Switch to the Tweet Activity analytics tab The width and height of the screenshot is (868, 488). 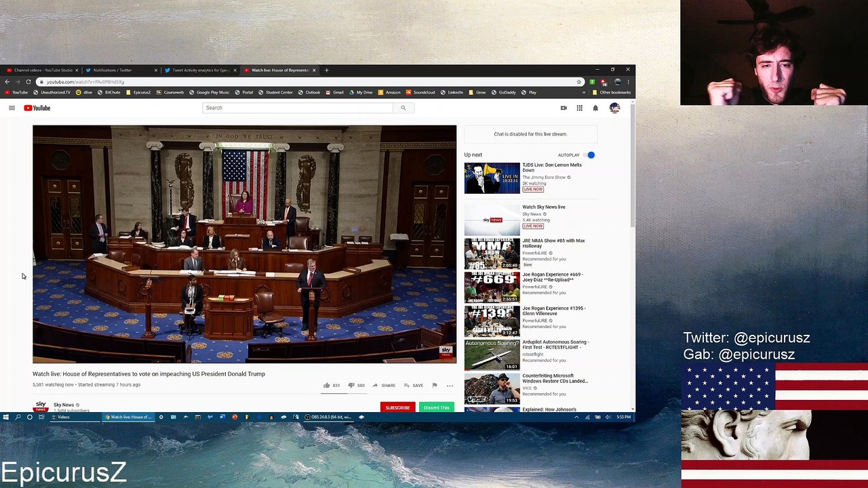click(x=199, y=70)
